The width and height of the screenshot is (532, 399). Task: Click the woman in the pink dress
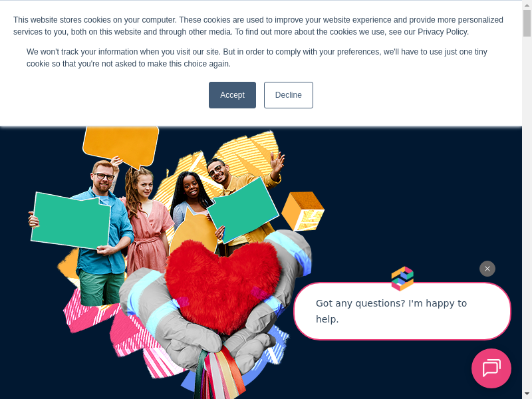point(146,224)
